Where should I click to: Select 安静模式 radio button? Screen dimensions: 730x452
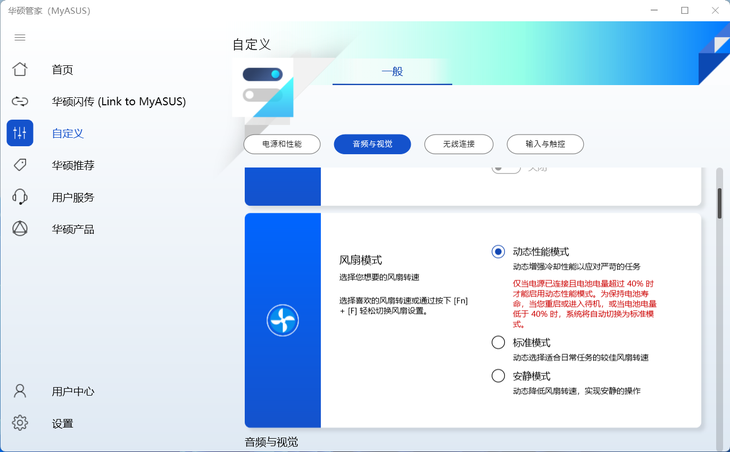pos(498,376)
